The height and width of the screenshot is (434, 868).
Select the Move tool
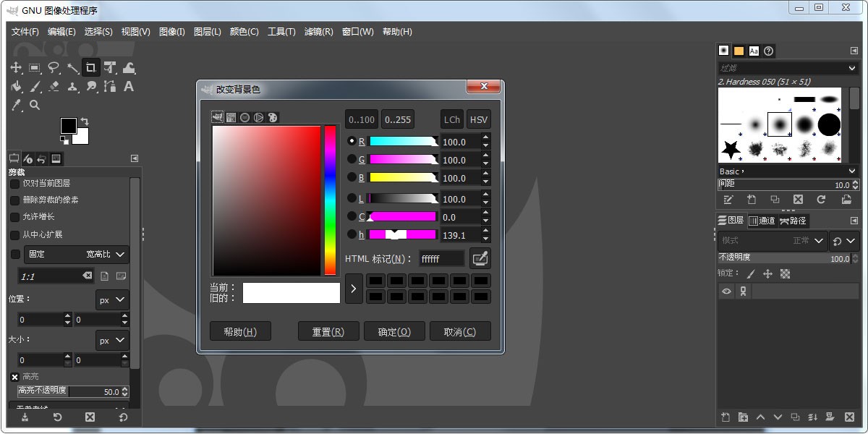coord(16,67)
